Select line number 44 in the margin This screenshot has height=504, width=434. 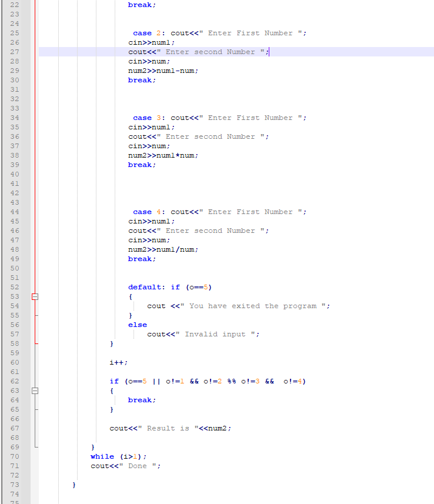pyautogui.click(x=15, y=212)
